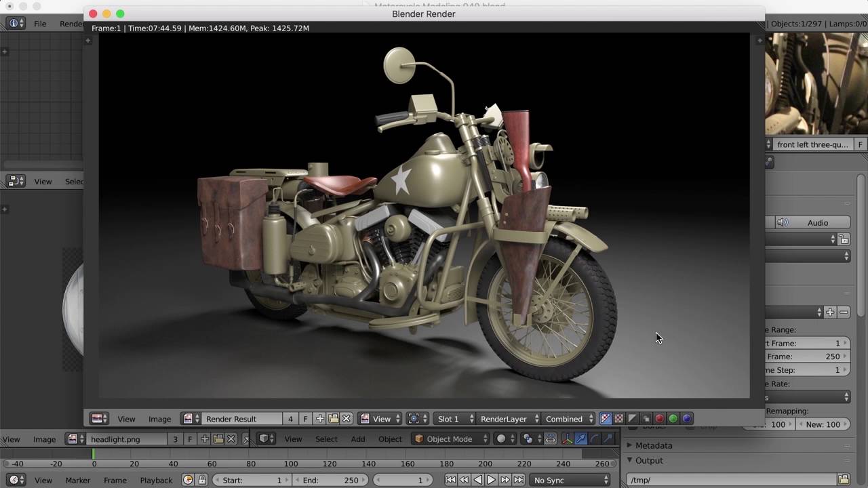Open the timeline Frame menu
868x488 pixels.
(115, 480)
